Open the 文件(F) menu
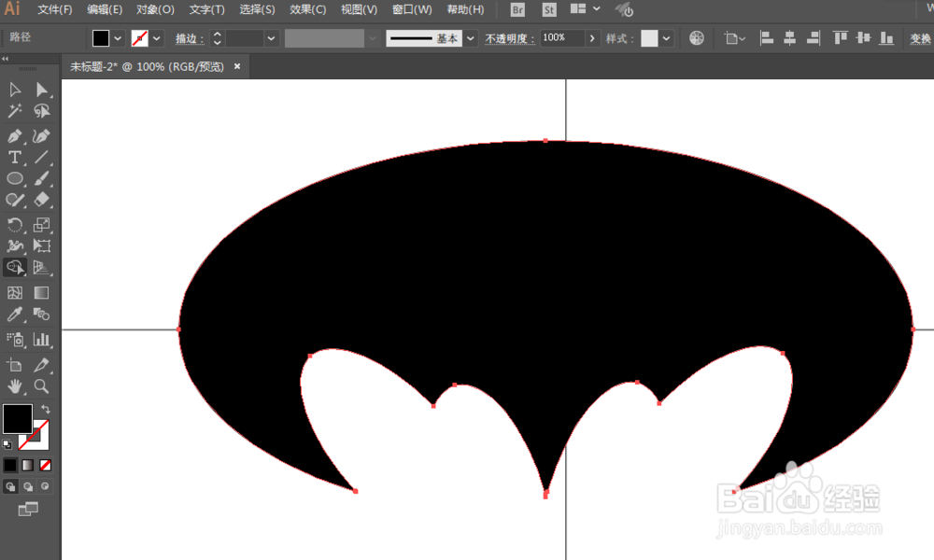934x560 pixels. click(55, 9)
